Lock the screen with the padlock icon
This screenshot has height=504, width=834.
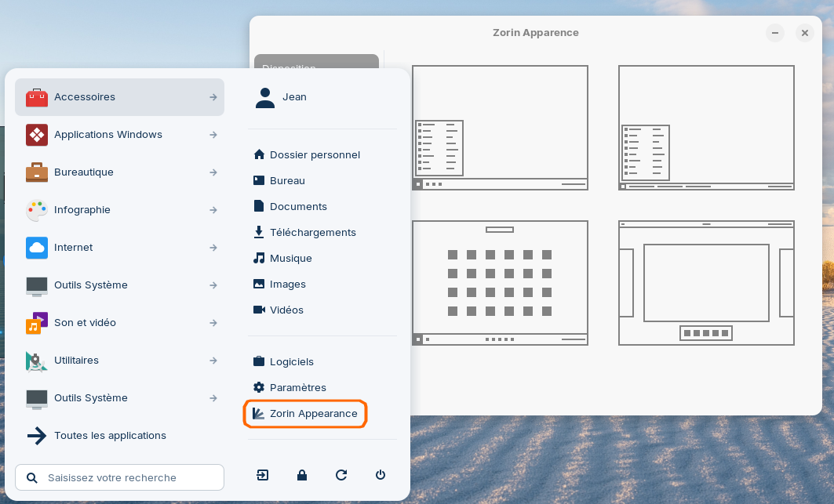tap(302, 475)
